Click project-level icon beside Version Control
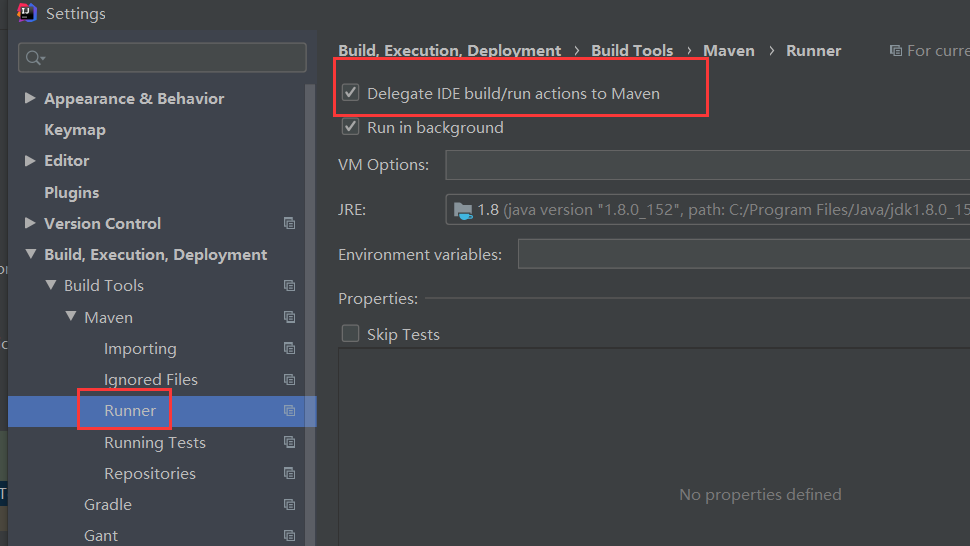Screen dimensions: 970x546 289,223
